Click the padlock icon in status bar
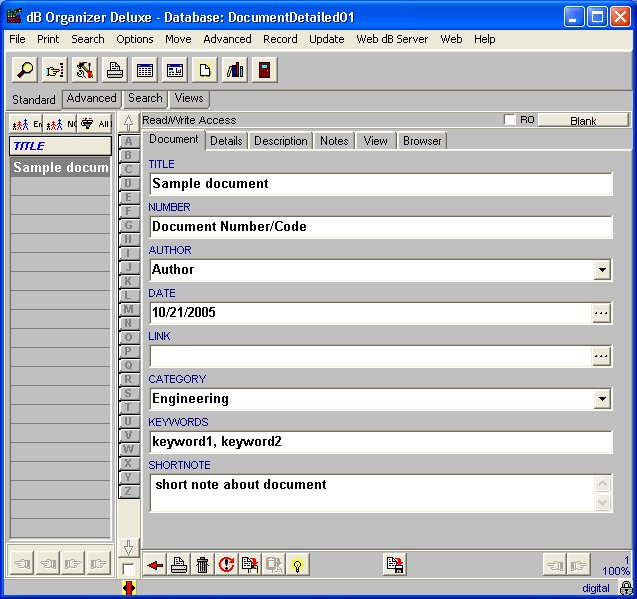The height and width of the screenshot is (599, 637). click(x=626, y=588)
